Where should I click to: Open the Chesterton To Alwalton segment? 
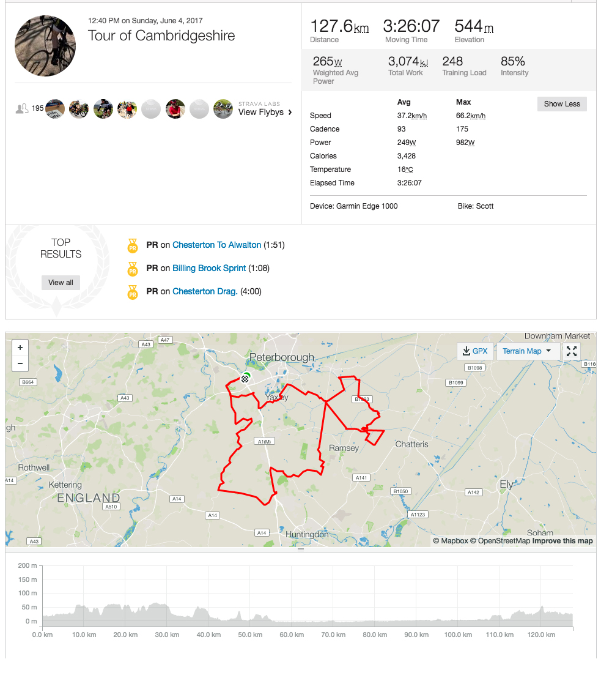(x=216, y=245)
